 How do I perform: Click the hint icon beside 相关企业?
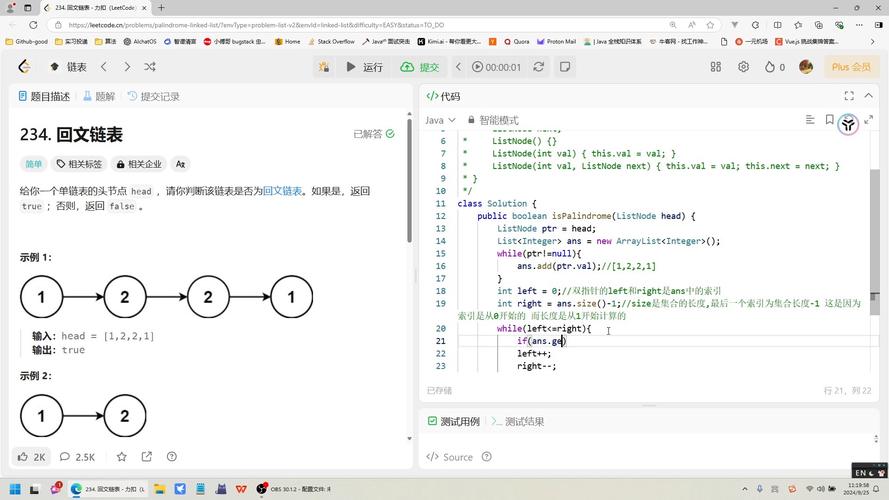click(180, 164)
